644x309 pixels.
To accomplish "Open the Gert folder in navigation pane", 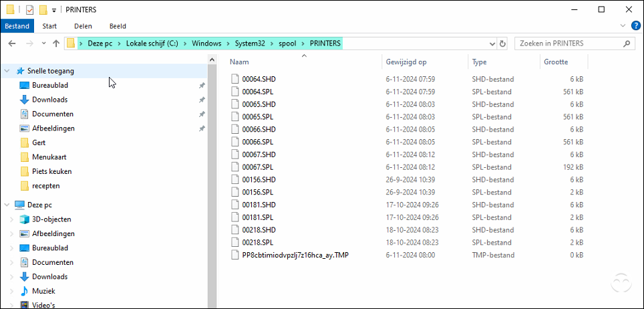I will point(39,142).
